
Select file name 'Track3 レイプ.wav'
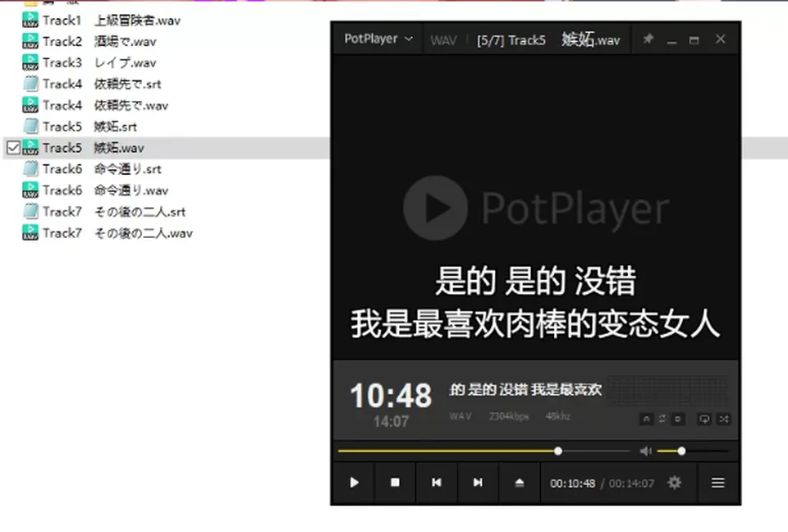[99, 62]
